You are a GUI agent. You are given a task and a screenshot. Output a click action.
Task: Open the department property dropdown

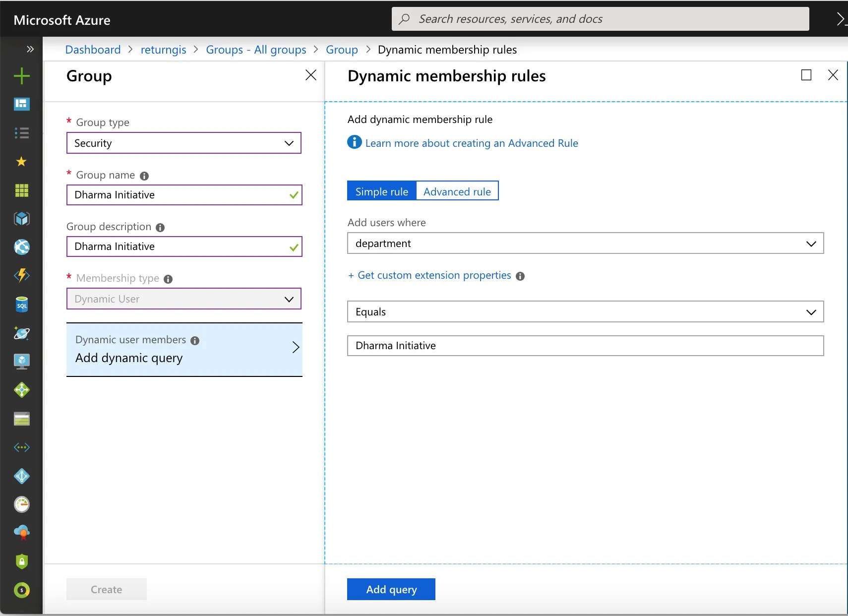pos(586,243)
